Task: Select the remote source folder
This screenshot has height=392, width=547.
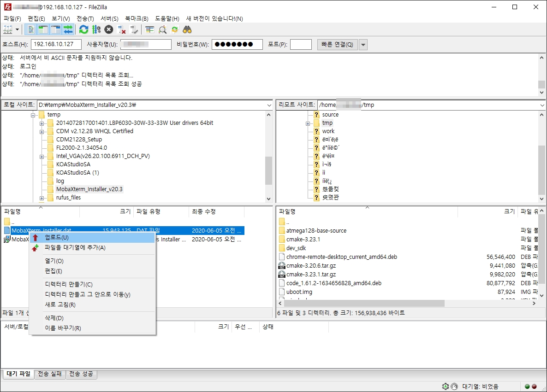Action: point(330,115)
